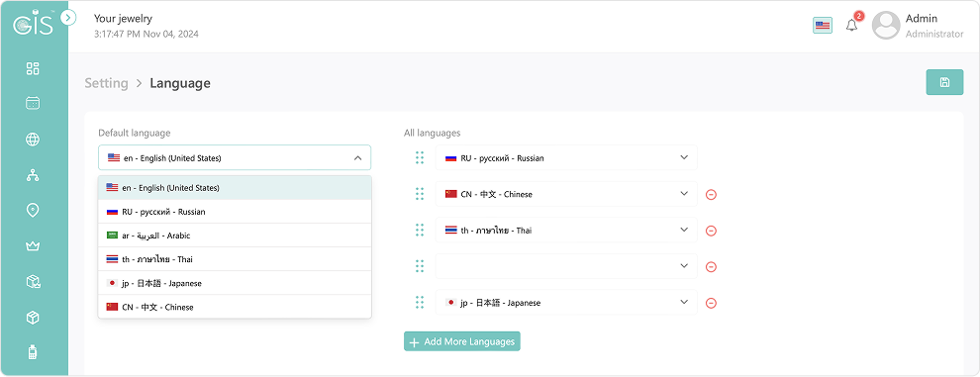Remove the Thai language row

tap(711, 231)
